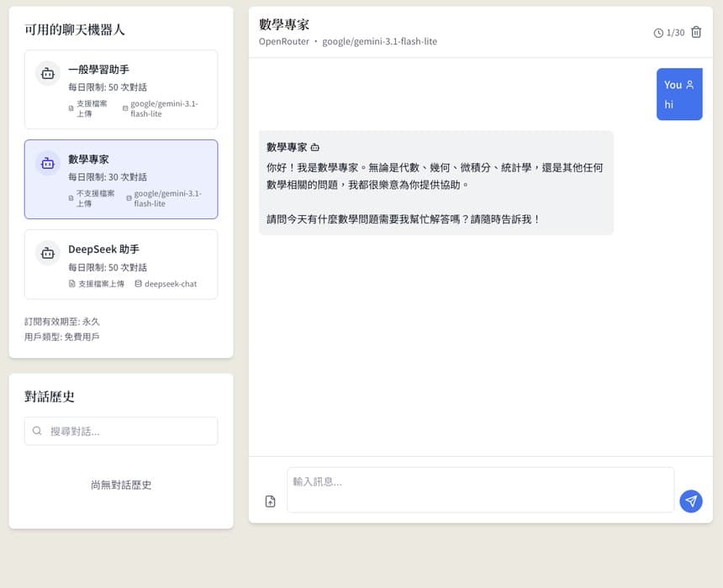Click google/gemini-3.1-flash-lite in chat header
723x588 pixels.
pyautogui.click(x=379, y=41)
